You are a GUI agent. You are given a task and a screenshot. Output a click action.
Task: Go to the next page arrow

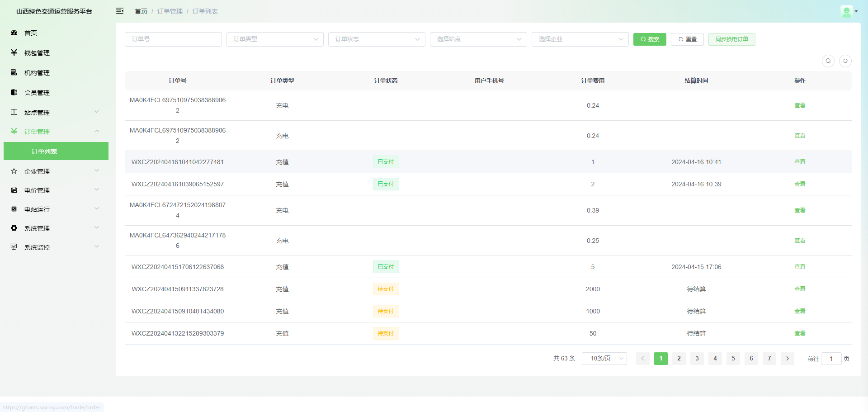[x=788, y=359]
